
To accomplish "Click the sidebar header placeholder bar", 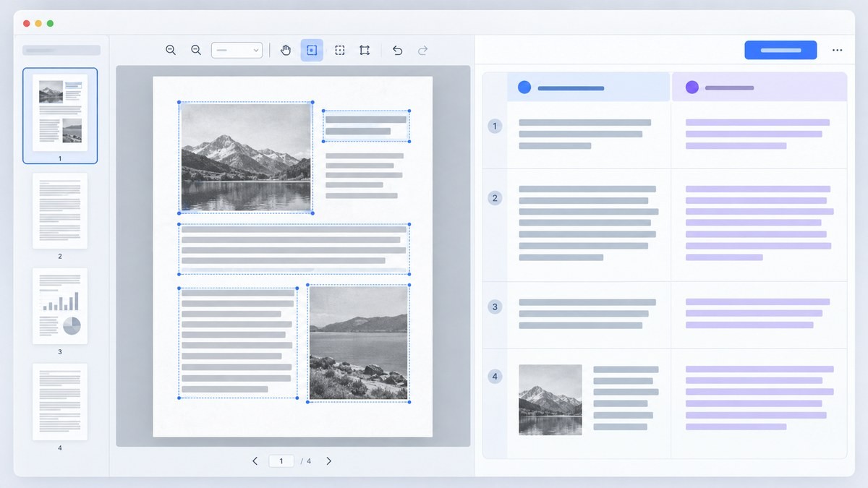I will click(x=61, y=50).
